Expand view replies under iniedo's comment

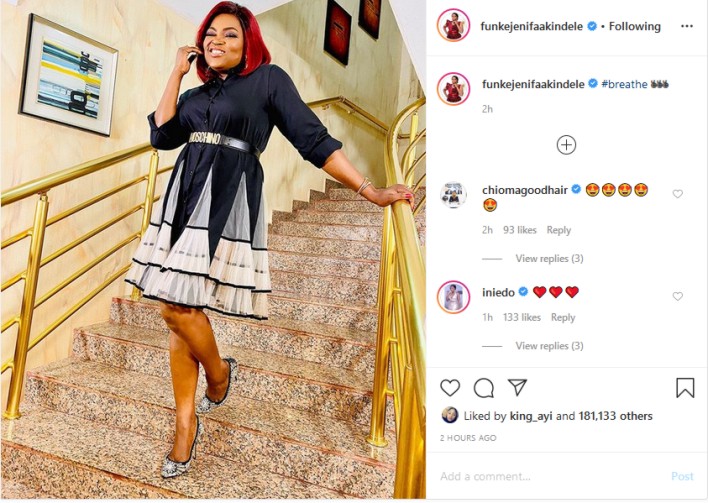[549, 345]
